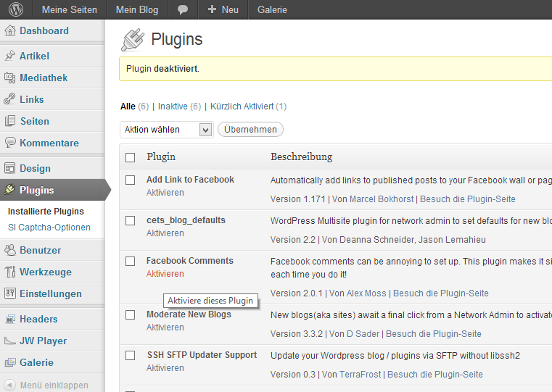Click the comments speech bubble icon
This screenshot has height=392, width=552.
pyautogui.click(x=182, y=10)
